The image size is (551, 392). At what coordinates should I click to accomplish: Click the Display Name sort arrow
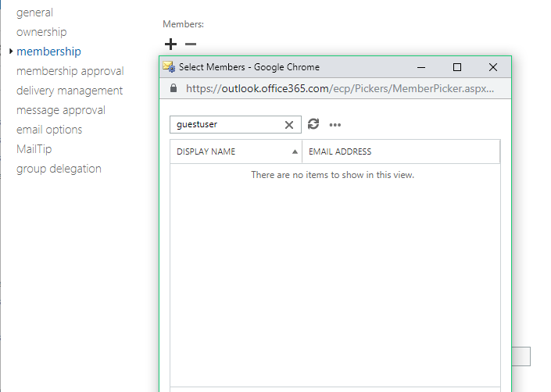coord(295,152)
